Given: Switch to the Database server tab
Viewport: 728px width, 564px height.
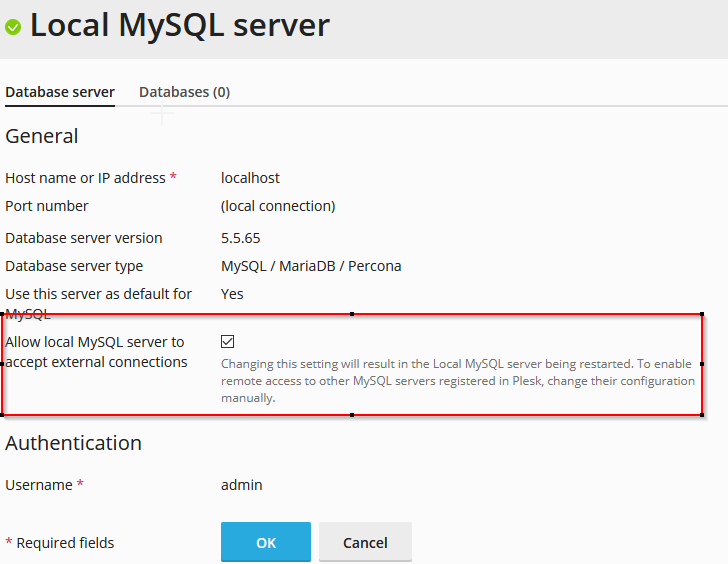Looking at the screenshot, I should coord(60,92).
